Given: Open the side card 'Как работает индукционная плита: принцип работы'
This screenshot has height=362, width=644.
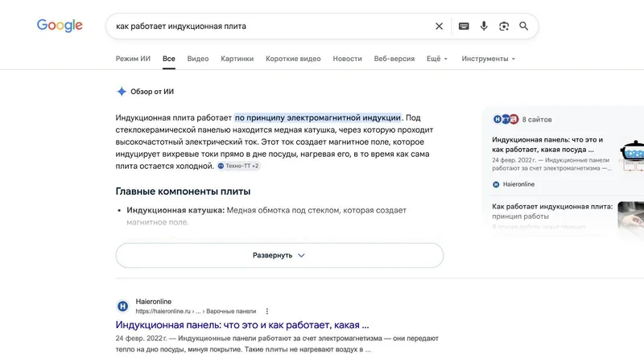Looking at the screenshot, I should point(552,212).
